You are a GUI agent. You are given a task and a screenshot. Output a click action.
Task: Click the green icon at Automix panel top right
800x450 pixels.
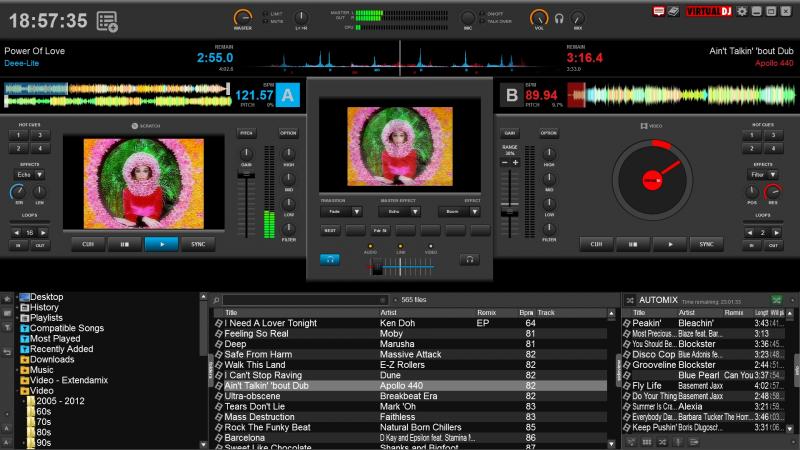coord(777,300)
